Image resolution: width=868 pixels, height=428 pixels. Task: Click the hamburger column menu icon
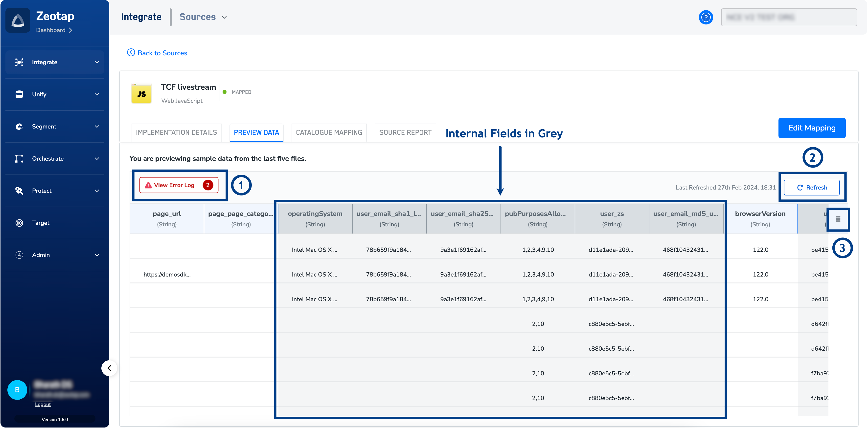pyautogui.click(x=838, y=219)
